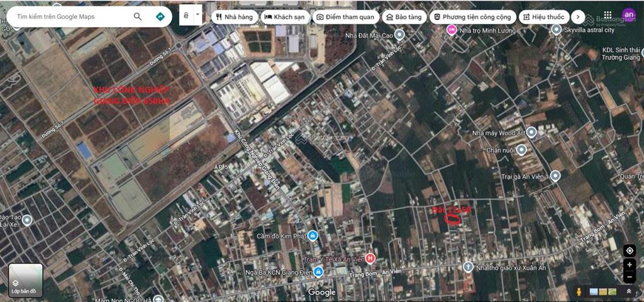
Task: Activate the Street View pegman
Action: [579, 292]
